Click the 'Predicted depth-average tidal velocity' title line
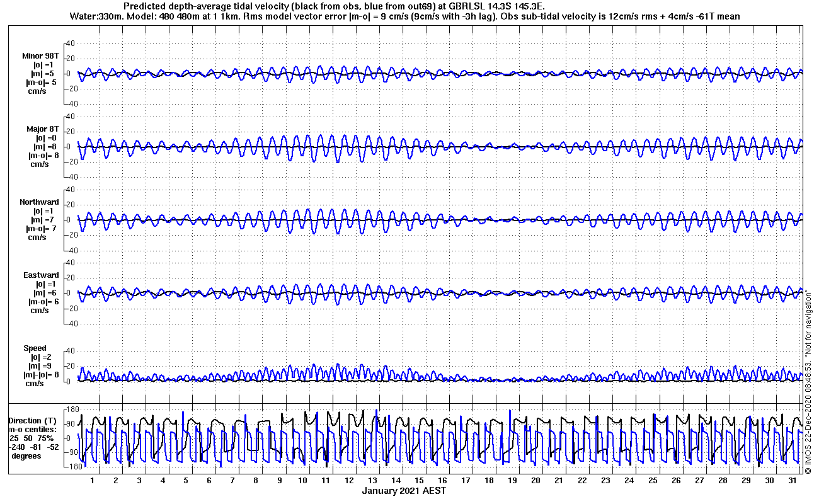 334,6
